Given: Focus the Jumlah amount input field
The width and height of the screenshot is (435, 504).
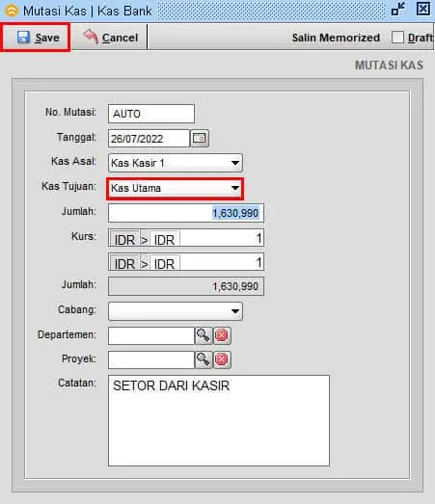Looking at the screenshot, I should coord(186,213).
